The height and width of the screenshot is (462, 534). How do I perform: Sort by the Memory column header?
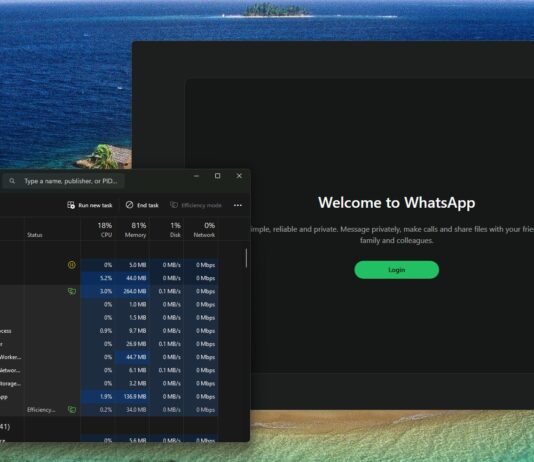pyautogui.click(x=133, y=229)
